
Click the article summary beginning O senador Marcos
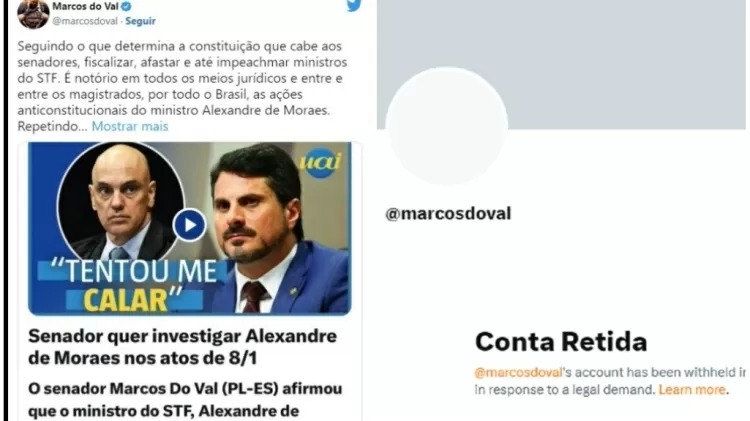point(185,400)
